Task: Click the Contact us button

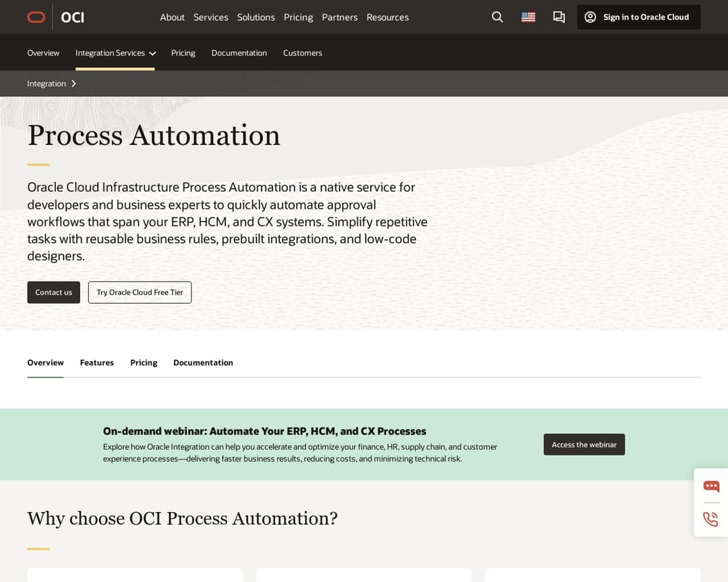Action: [x=53, y=292]
